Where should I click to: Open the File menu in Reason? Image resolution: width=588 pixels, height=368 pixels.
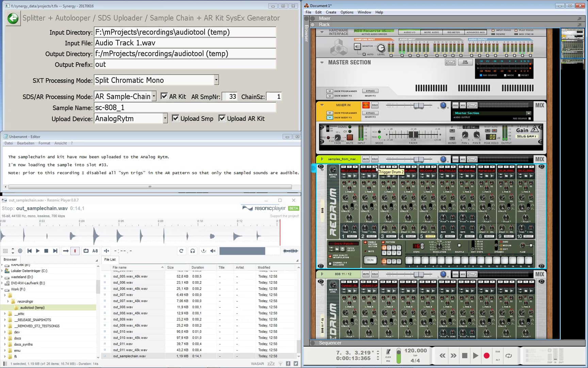pos(308,12)
